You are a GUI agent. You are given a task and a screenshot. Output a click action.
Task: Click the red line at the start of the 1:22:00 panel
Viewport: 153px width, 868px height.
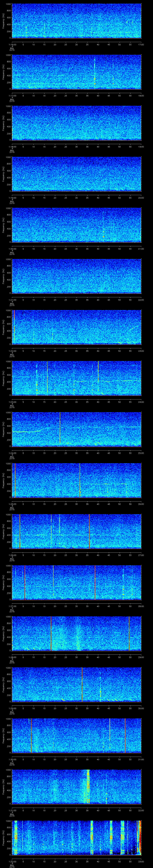[x=14, y=327]
